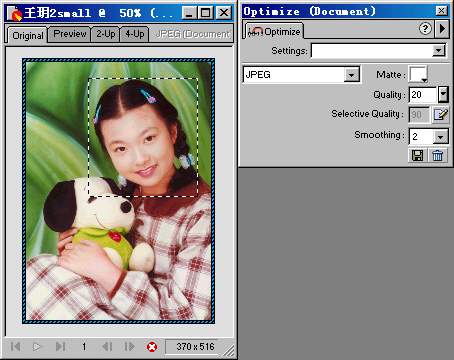Maximize the document window
This screenshot has height=360, width=454.
pyautogui.click(x=206, y=13)
